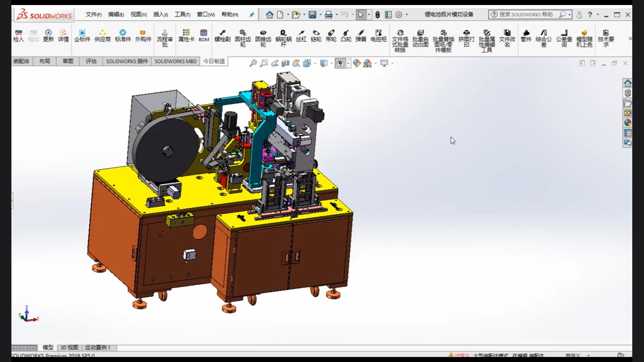Open the 编辑(E) menu
Viewport: 644px width, 362px height.
click(x=116, y=14)
